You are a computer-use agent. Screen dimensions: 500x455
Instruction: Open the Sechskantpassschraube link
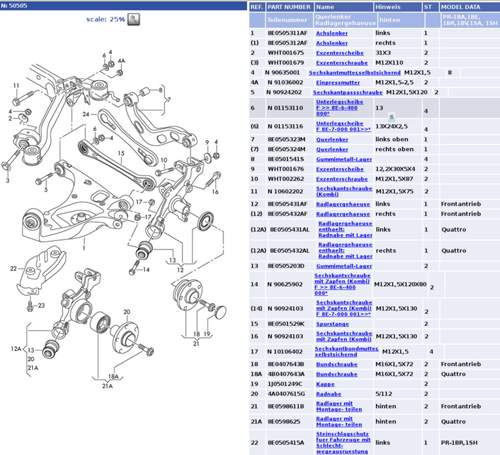click(x=347, y=92)
